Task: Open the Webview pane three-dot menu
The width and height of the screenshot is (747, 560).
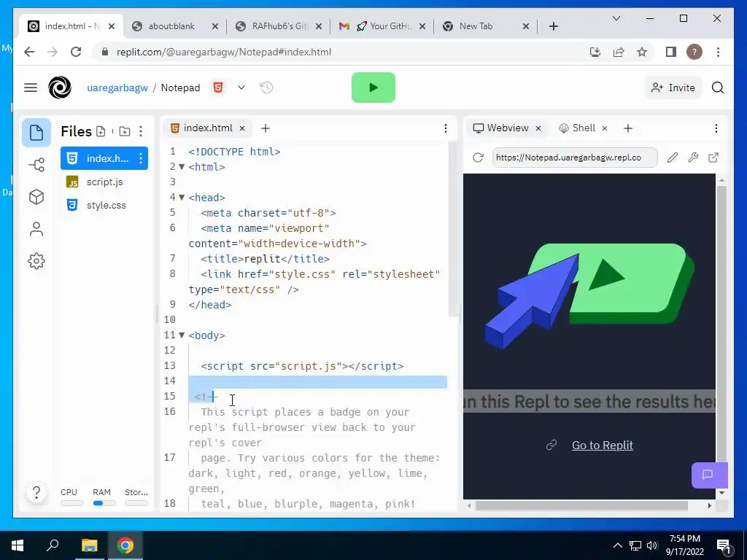Action: pos(716,128)
